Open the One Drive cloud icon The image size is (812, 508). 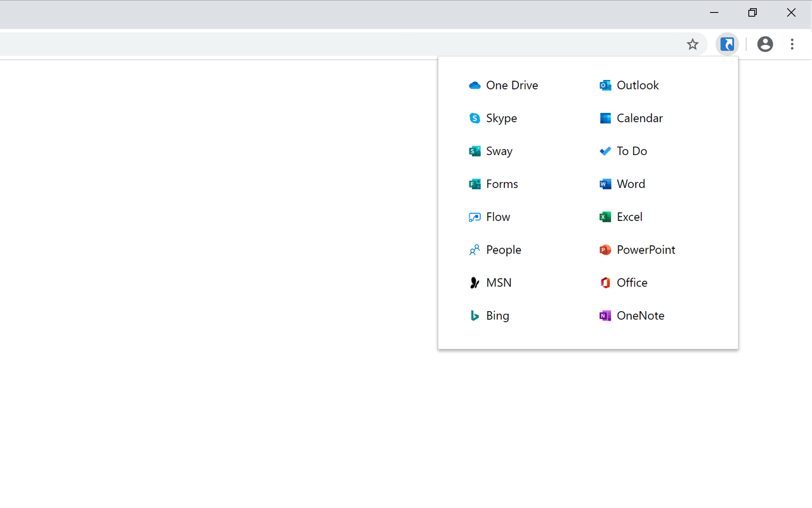(x=475, y=85)
